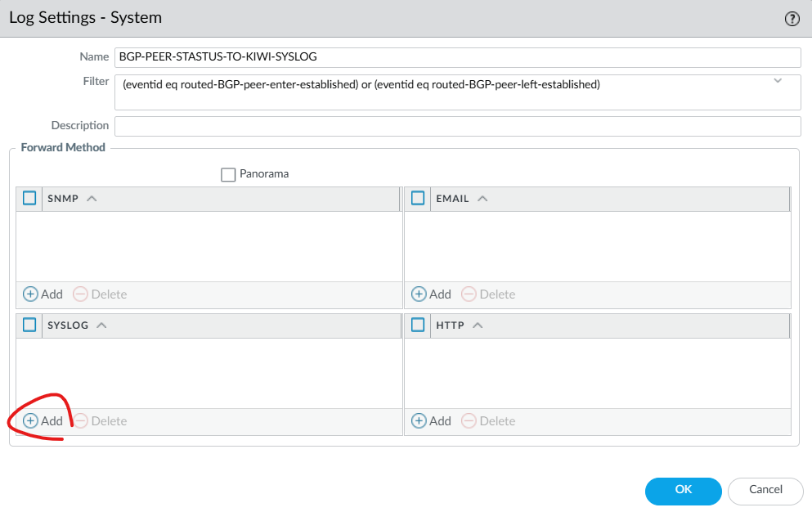Confirm settings with the OK button
Screen dimensions: 812x521
[683, 491]
